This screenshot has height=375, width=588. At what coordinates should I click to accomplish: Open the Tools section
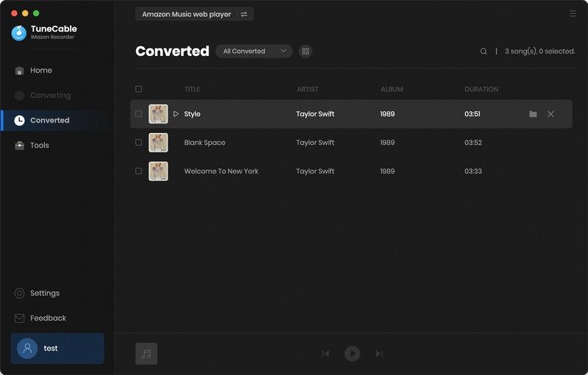[x=57, y=145]
